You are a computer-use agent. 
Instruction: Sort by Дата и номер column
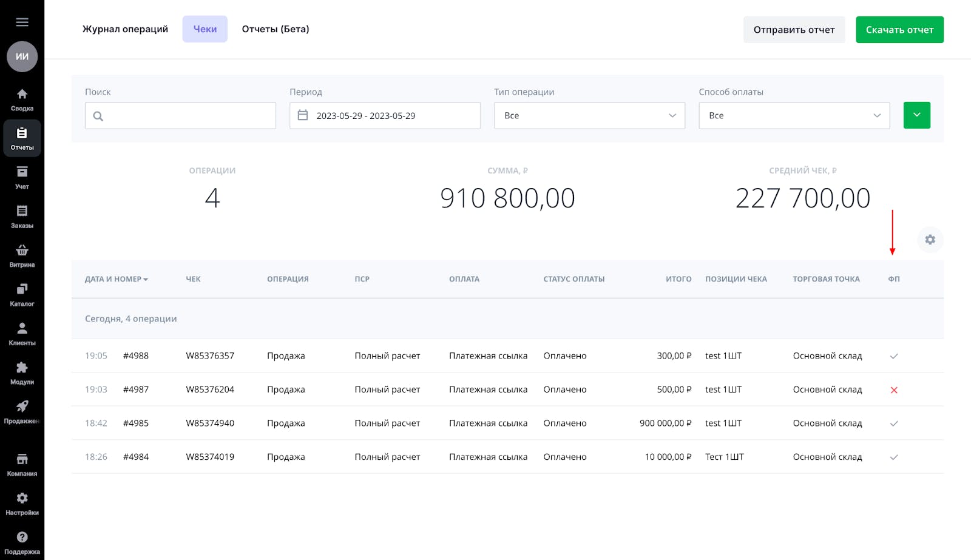coord(116,279)
